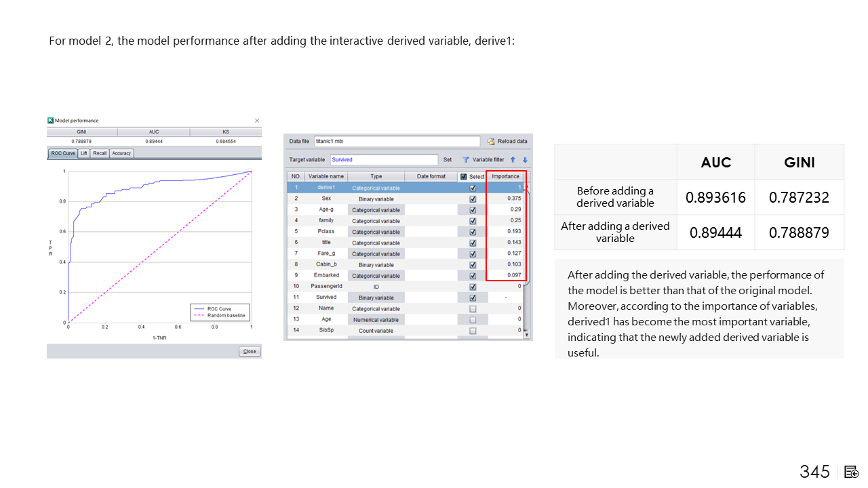Open the Recall tab
Image resolution: width=868 pixels, height=488 pixels.
click(100, 154)
